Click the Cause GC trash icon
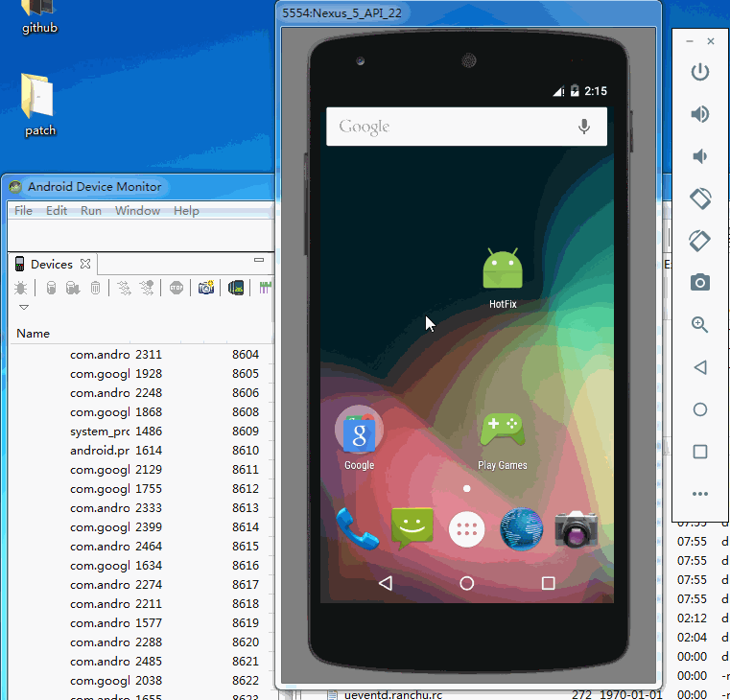The image size is (730, 700). [95, 288]
